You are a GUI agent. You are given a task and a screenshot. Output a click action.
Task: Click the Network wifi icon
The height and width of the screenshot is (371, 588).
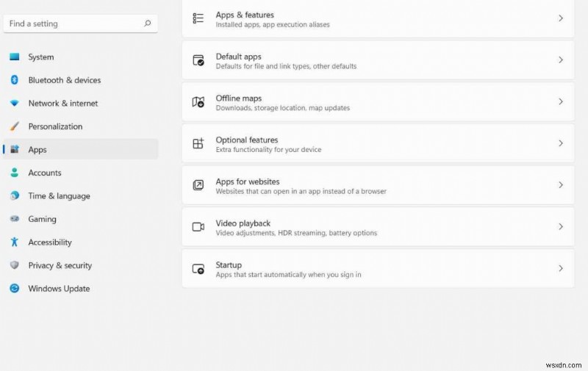click(x=14, y=103)
